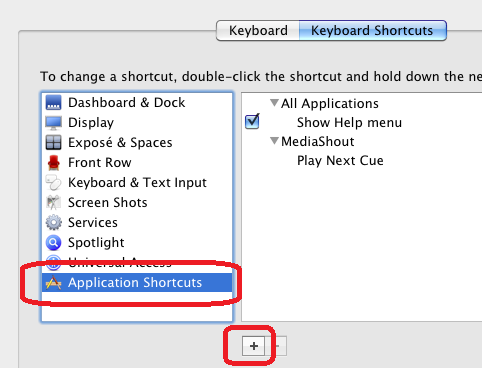Select the Spotlight magnifier icon
482x368 pixels.
(53, 243)
